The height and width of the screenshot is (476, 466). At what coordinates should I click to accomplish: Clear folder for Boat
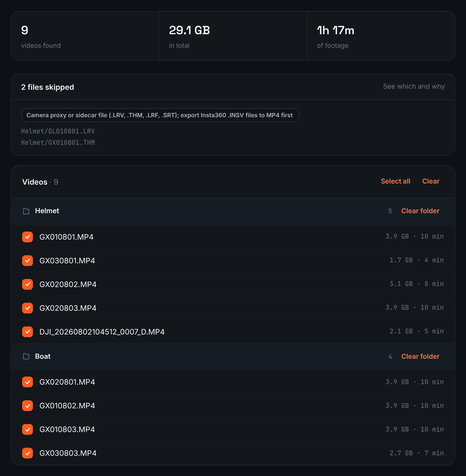(420, 356)
